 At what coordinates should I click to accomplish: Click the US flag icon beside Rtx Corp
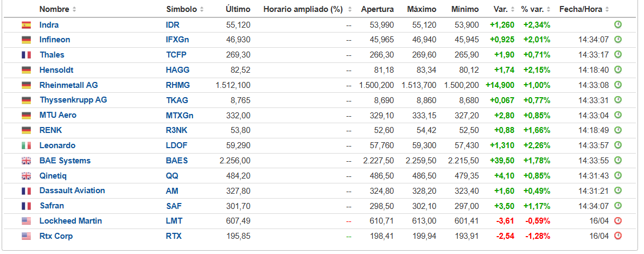click(x=26, y=236)
